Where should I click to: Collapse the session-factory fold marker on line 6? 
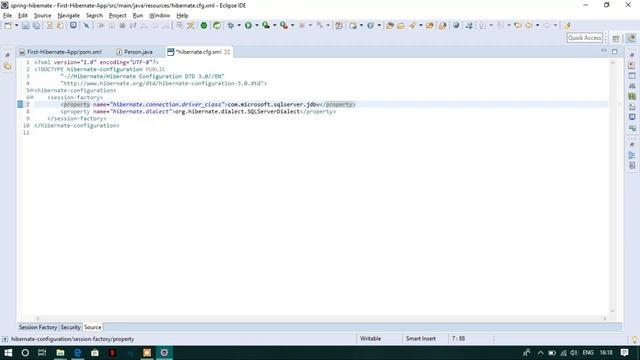[32, 98]
